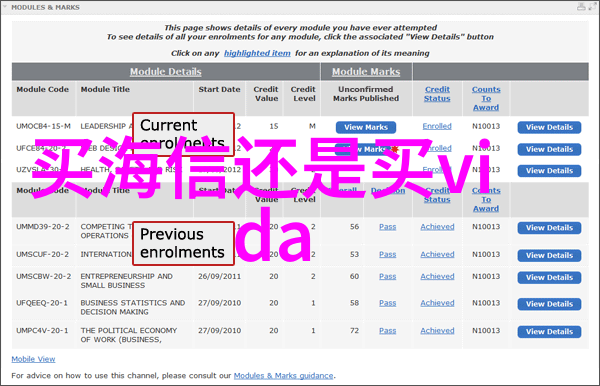
Task: Click the Pass link for UMMD39-20-2
Action: [x=388, y=227]
